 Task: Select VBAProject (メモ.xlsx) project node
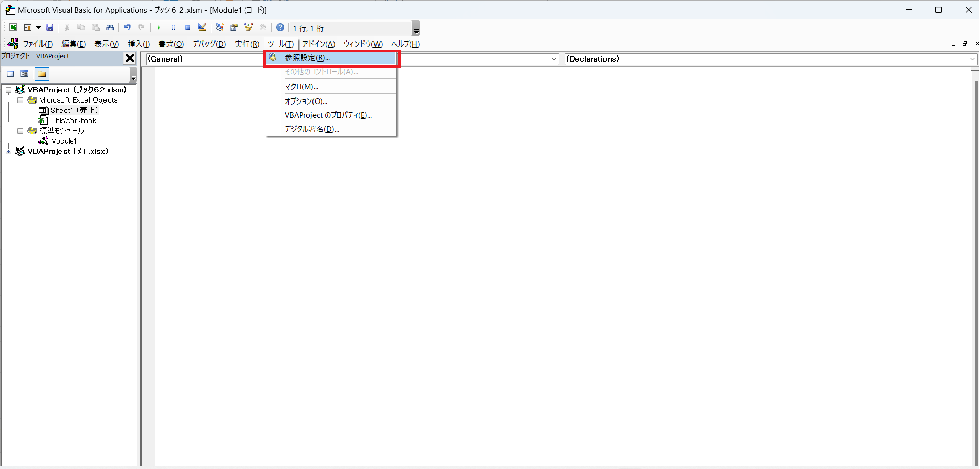coord(68,151)
